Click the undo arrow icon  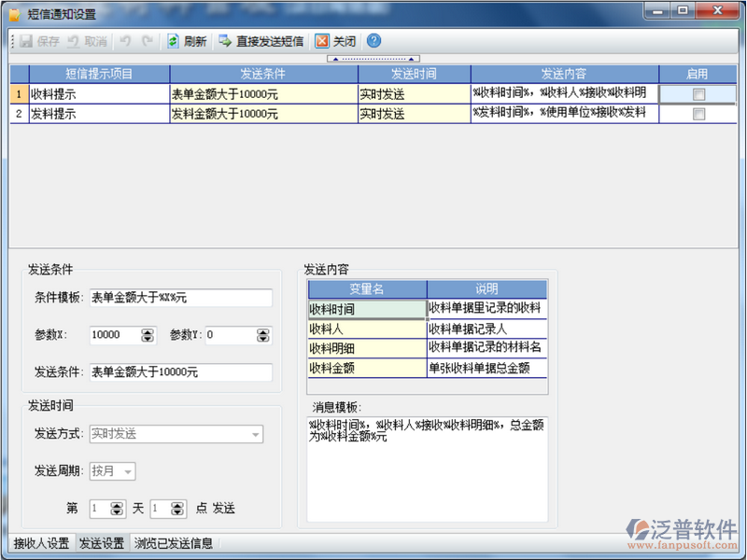click(x=125, y=41)
